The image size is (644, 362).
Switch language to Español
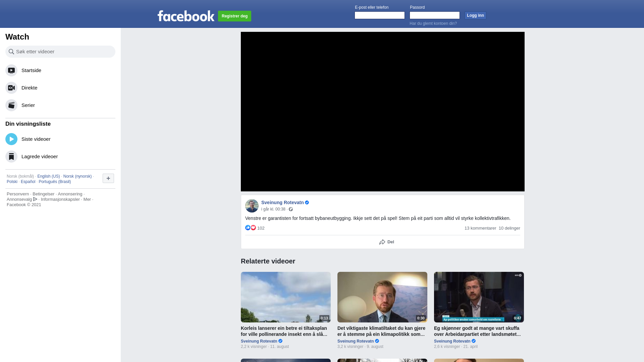coord(28,182)
